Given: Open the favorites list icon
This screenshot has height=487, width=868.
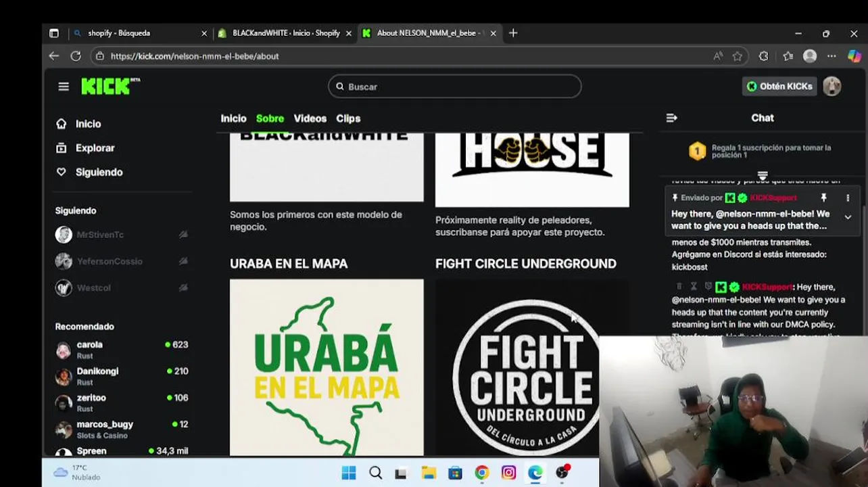Looking at the screenshot, I should 788,56.
